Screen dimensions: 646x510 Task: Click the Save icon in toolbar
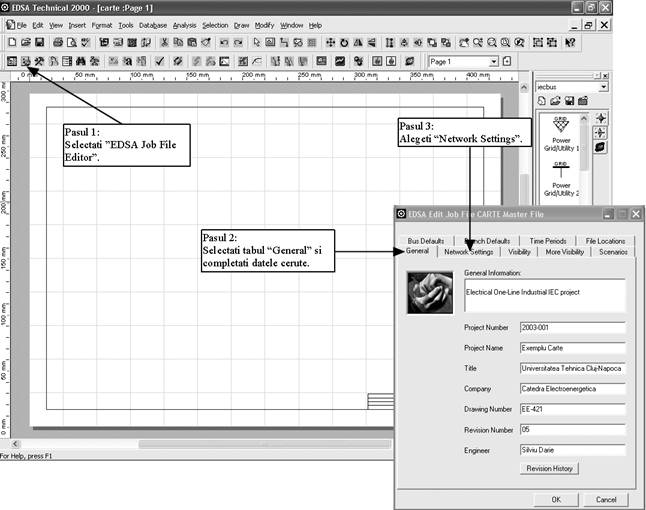[x=39, y=43]
